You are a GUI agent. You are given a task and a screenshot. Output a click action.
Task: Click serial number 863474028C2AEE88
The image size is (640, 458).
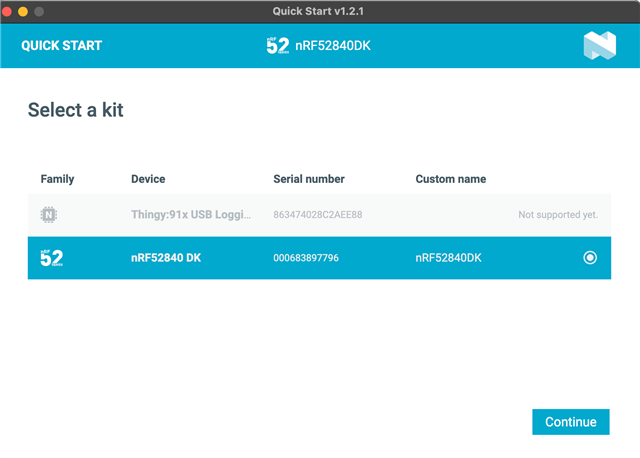click(x=318, y=215)
